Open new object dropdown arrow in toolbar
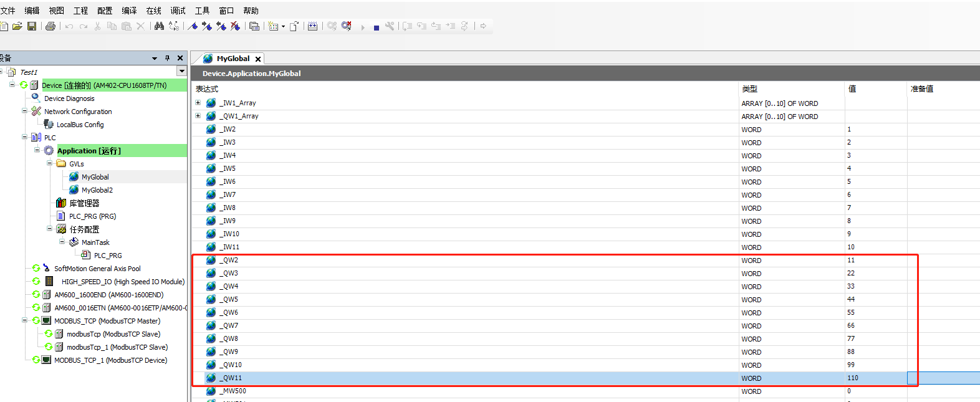 tap(283, 27)
